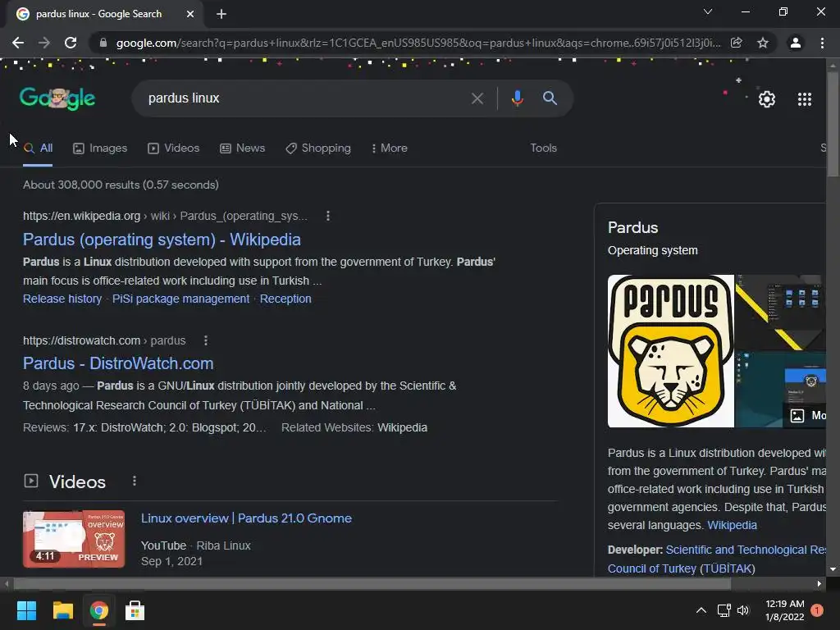The height and width of the screenshot is (630, 840).
Task: Switch to the News tab
Action: [x=243, y=148]
